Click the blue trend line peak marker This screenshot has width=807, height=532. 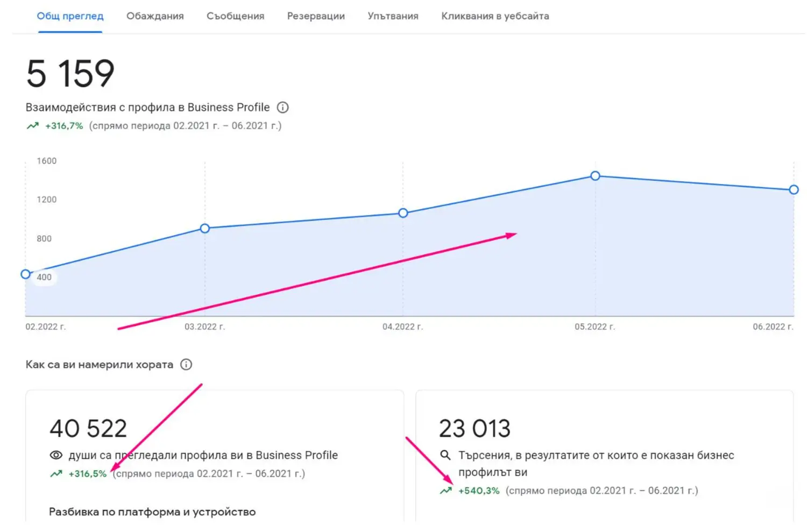coord(594,176)
